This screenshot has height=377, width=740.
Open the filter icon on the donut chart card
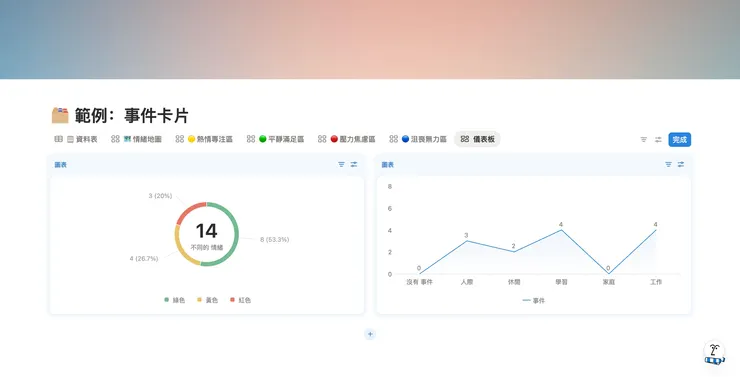click(x=341, y=165)
